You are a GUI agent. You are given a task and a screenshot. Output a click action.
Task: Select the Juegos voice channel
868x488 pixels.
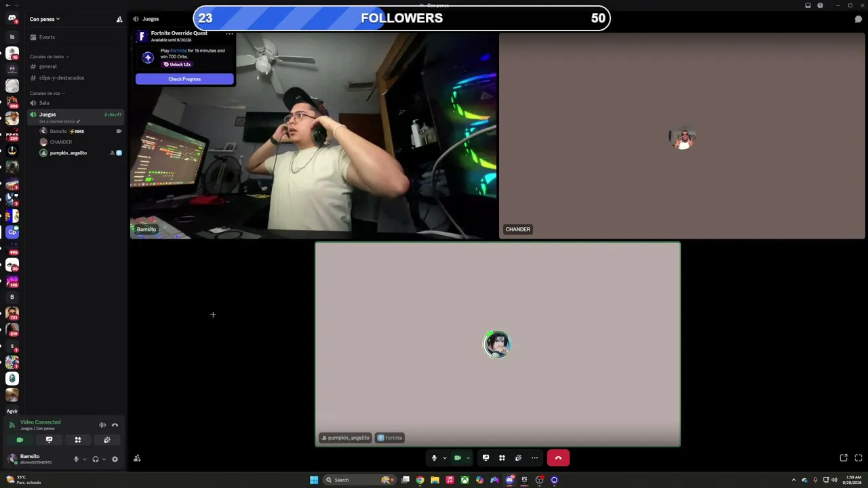point(76,117)
